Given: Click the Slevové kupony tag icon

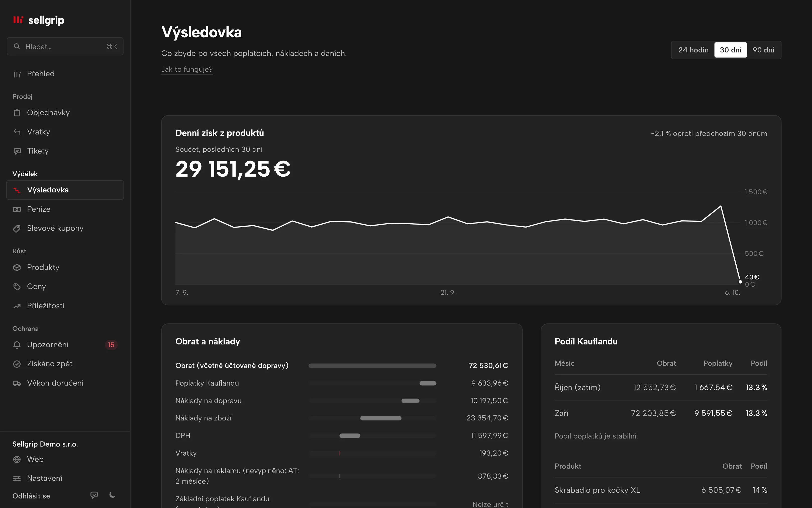Looking at the screenshot, I should tap(17, 229).
